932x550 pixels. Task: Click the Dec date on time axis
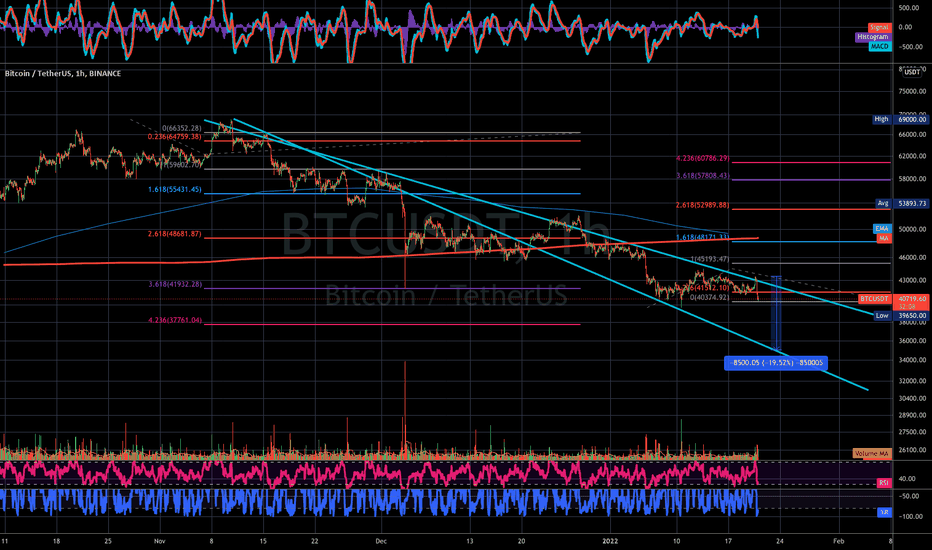point(381,541)
